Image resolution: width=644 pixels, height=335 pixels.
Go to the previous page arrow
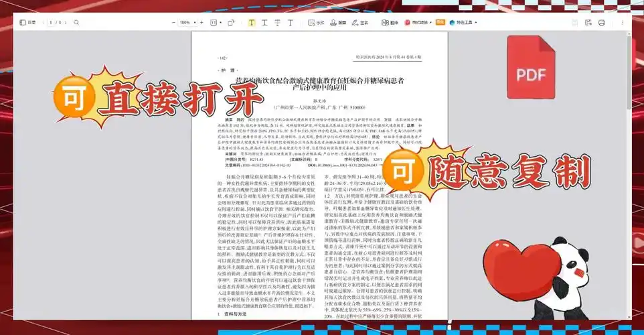pos(44,23)
